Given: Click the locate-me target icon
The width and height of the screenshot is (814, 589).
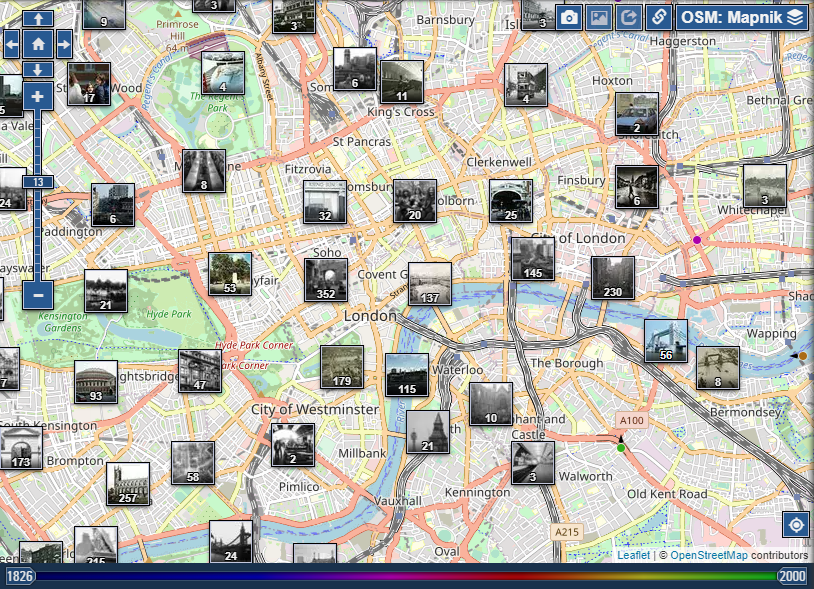Looking at the screenshot, I should (x=796, y=524).
